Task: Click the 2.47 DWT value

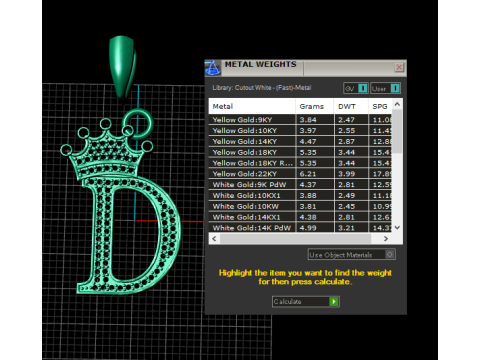Action: point(346,120)
